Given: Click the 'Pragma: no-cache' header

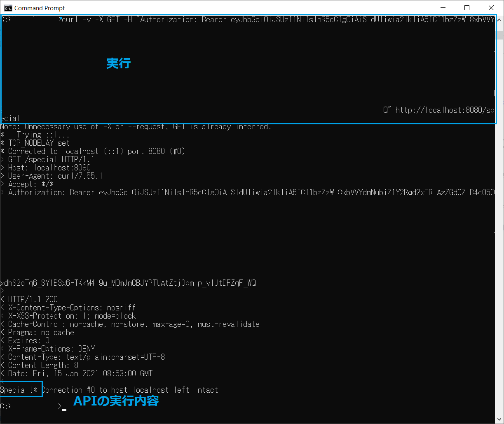Looking at the screenshot, I should (37, 332).
